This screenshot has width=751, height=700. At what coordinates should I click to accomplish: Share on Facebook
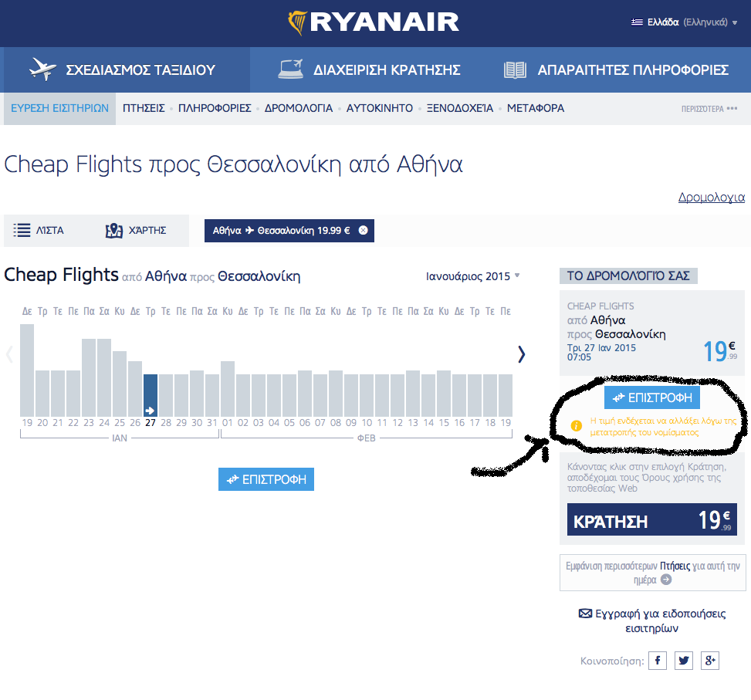[x=658, y=661]
